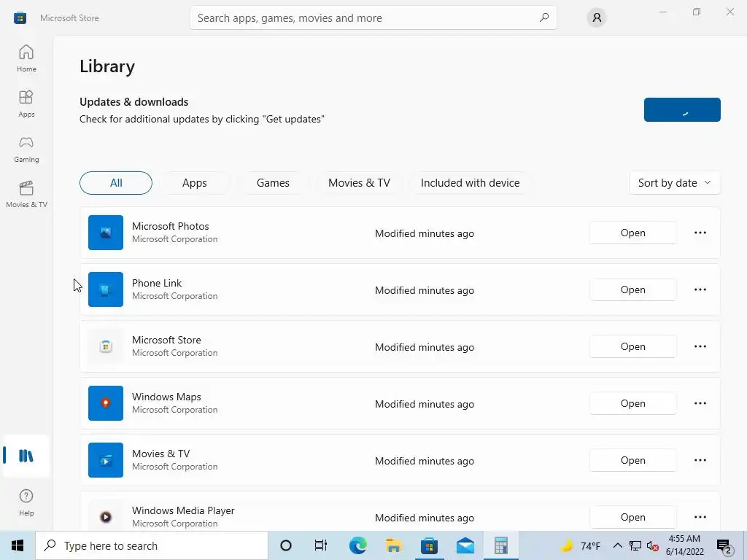Open more options for Windows Media Player
The width and height of the screenshot is (747, 560).
(x=700, y=517)
